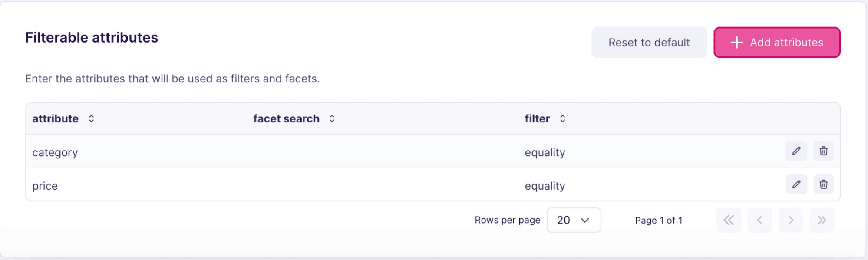The image size is (868, 260).
Task: Go to the next page of attributes
Action: point(791,220)
